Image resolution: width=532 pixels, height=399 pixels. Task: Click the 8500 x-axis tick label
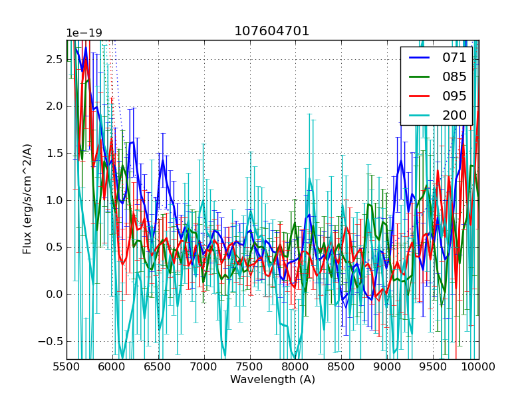(x=342, y=366)
